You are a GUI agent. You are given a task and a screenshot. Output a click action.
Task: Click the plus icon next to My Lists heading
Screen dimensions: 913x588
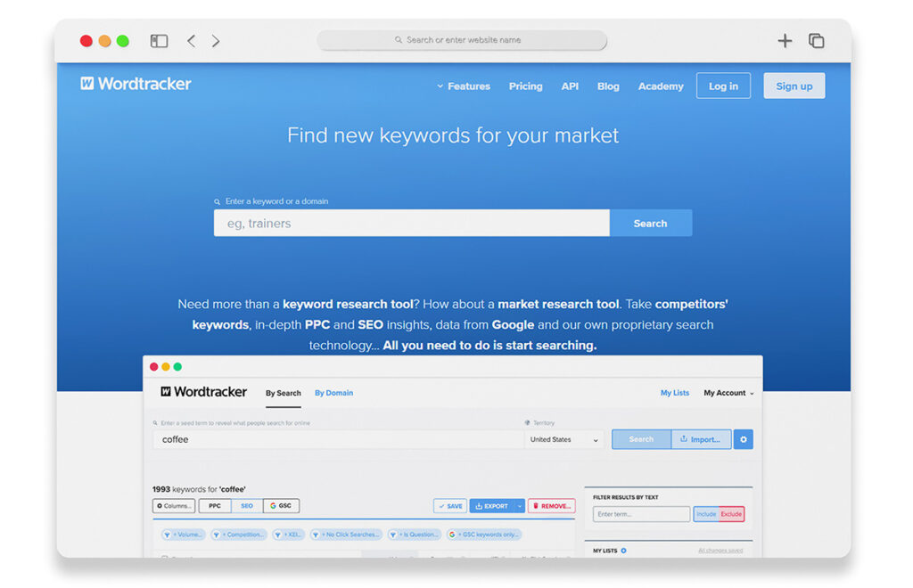click(x=623, y=551)
